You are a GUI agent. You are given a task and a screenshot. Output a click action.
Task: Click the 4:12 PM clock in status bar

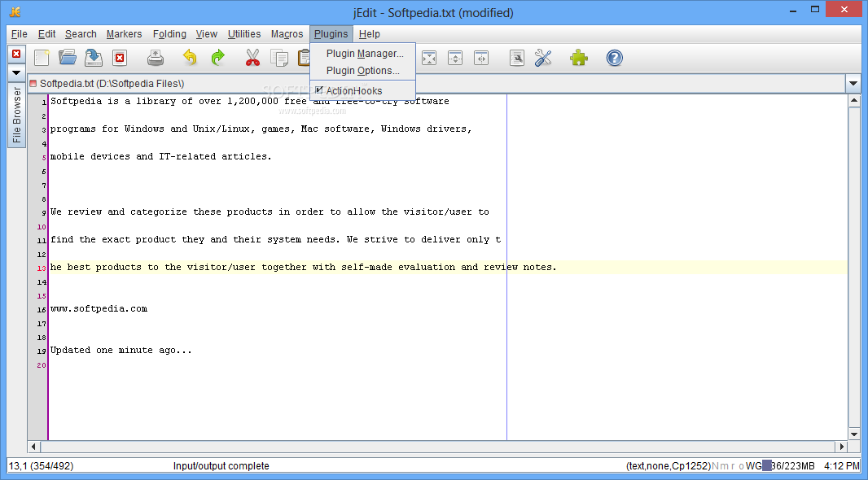(x=841, y=466)
